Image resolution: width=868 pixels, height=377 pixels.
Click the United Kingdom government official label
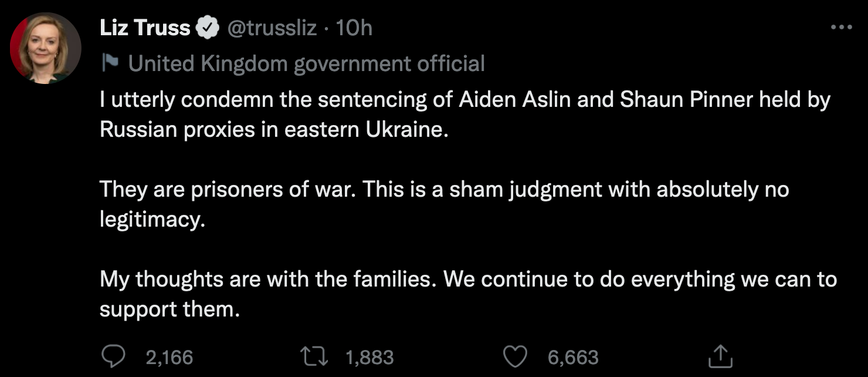tap(307, 63)
